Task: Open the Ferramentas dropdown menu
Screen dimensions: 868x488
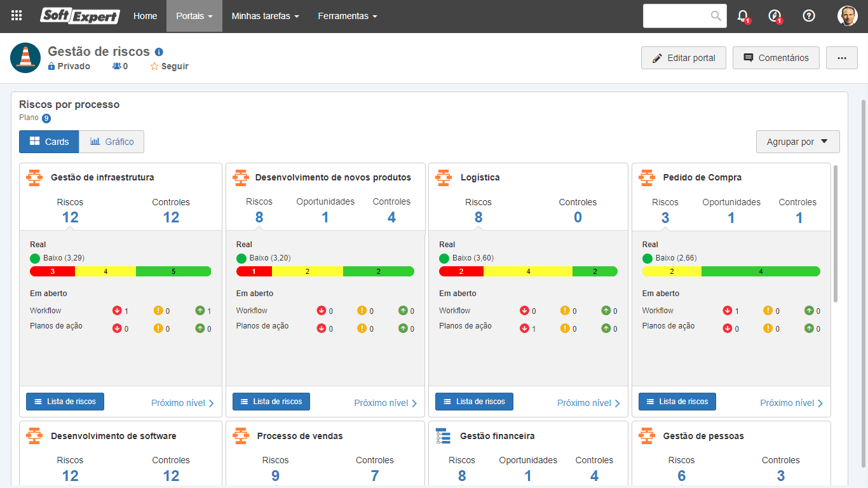Action: click(x=348, y=16)
